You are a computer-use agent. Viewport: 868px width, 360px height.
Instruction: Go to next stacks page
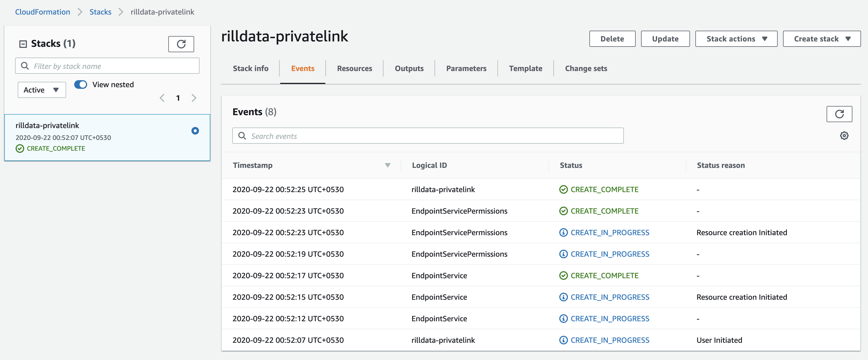pos(194,98)
